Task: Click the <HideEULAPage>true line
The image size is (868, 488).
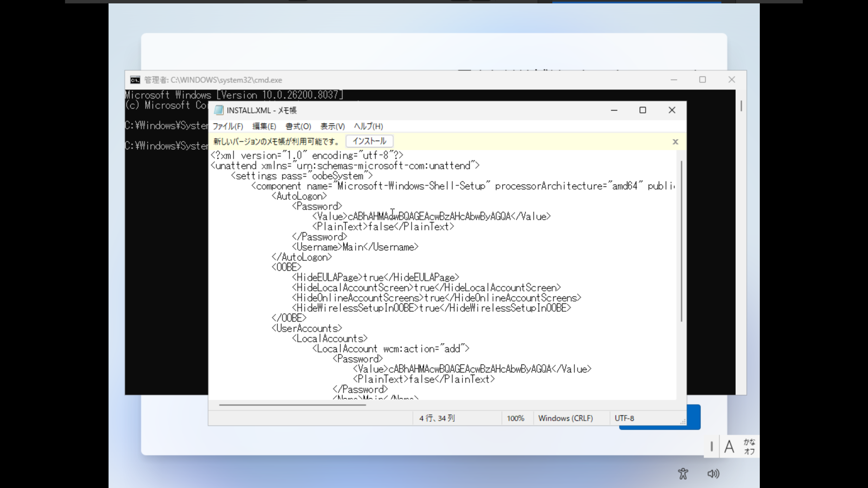Action: pos(375,277)
